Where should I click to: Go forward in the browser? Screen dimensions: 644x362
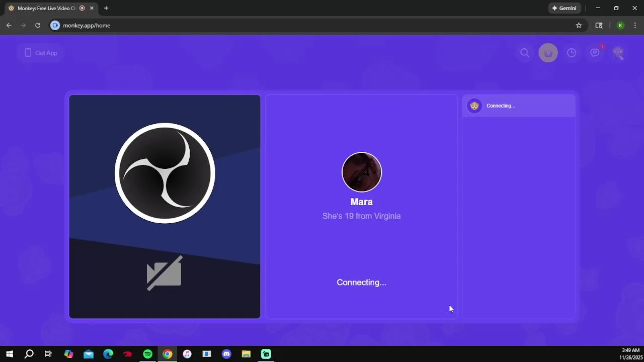click(23, 25)
